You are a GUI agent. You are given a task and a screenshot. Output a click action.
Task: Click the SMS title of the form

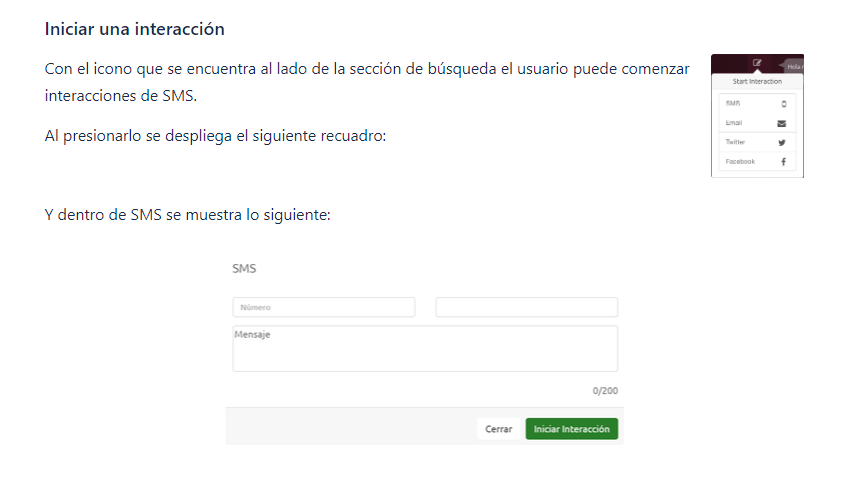[244, 269]
